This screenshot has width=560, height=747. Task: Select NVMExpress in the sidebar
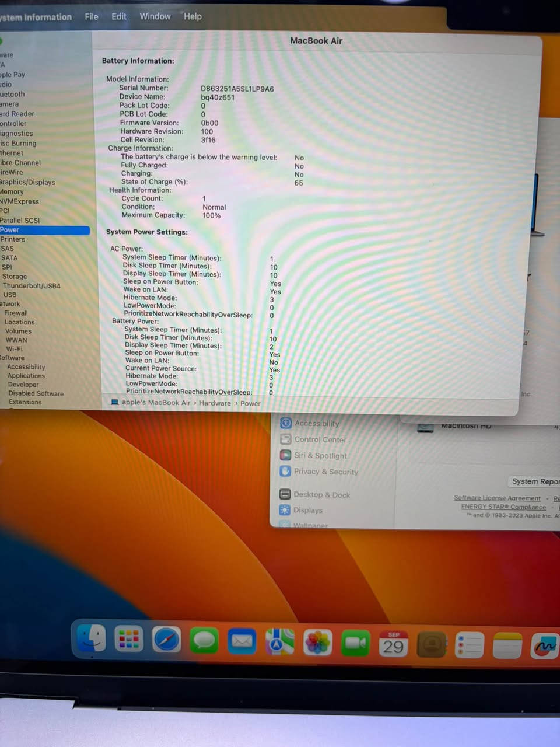pyautogui.click(x=19, y=201)
